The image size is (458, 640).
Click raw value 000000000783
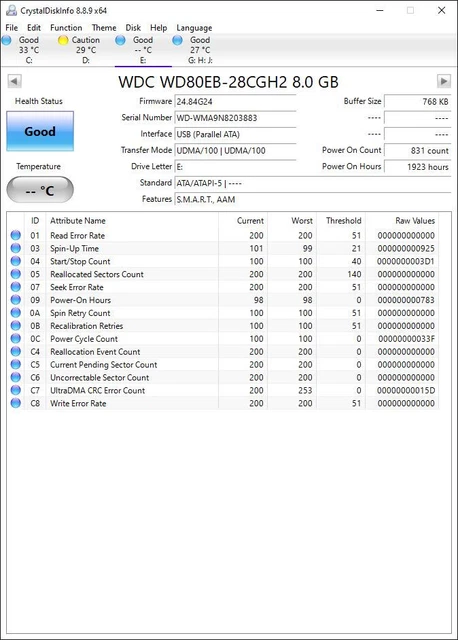[x=406, y=300]
